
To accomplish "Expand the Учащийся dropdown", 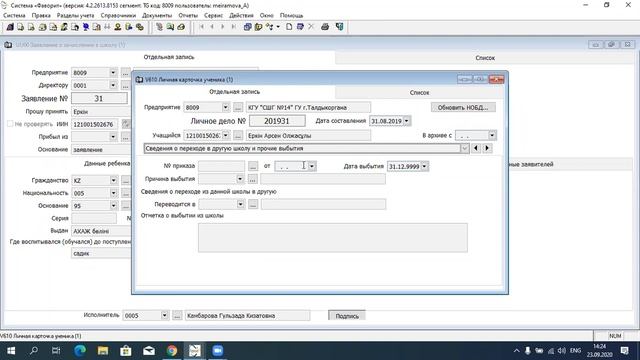I will pos(226,136).
